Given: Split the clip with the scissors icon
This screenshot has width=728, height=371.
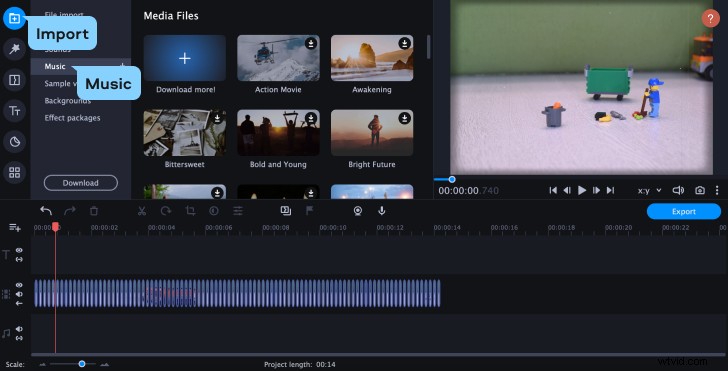Looking at the screenshot, I should coord(142,211).
